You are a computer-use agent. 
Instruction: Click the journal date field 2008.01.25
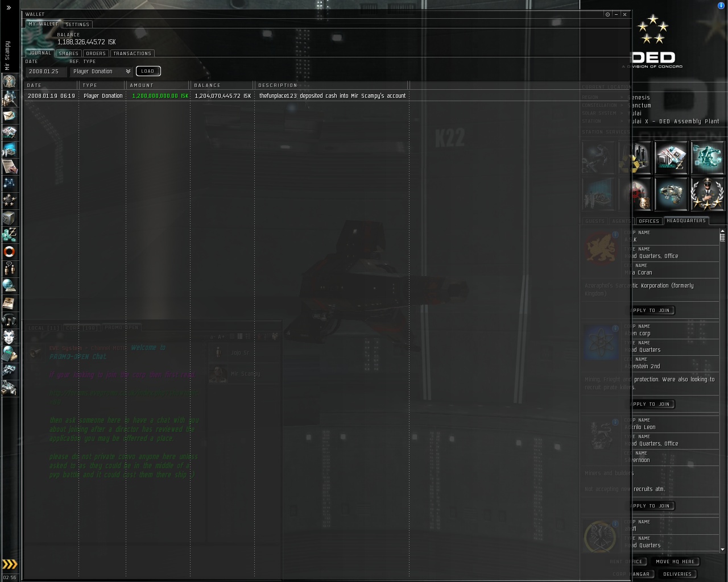tap(45, 72)
